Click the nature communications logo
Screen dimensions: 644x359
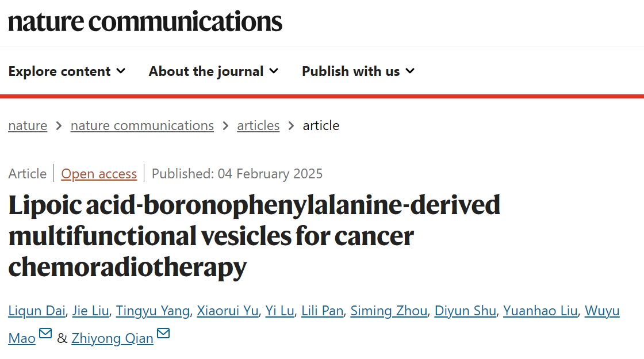pos(145,22)
